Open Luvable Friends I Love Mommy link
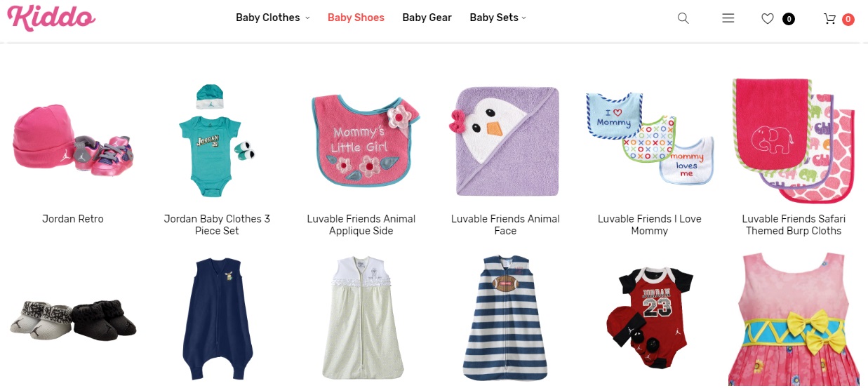 [x=650, y=225]
